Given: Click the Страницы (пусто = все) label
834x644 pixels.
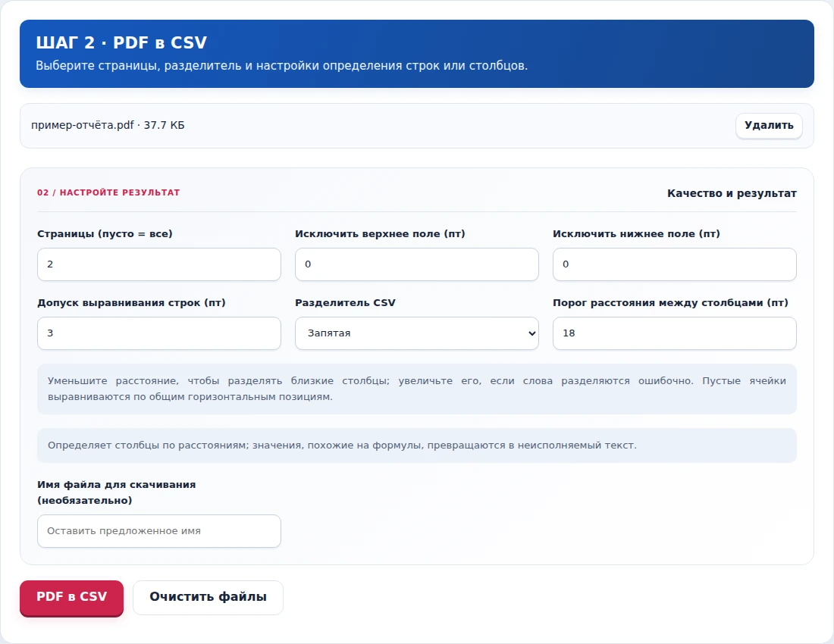Looking at the screenshot, I should pyautogui.click(x=105, y=234).
